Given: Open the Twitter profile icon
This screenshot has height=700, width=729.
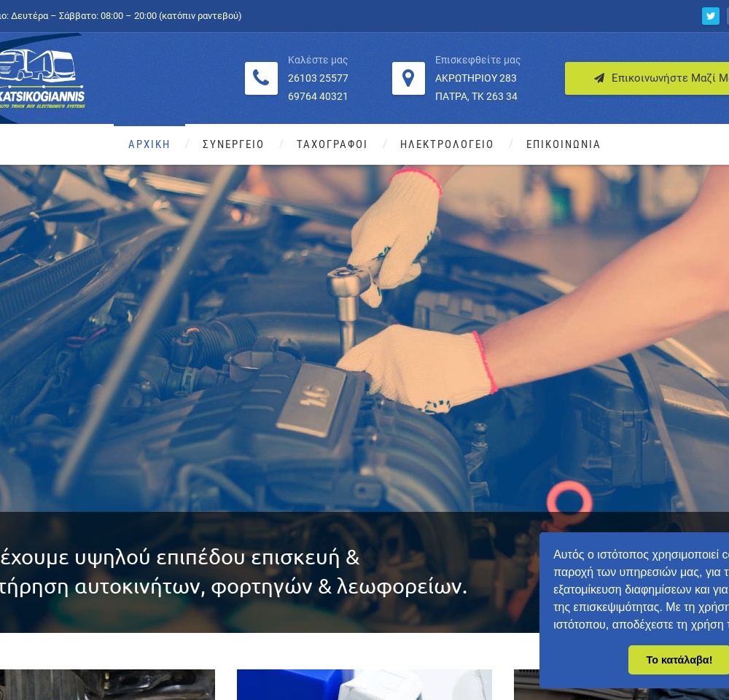Looking at the screenshot, I should [x=710, y=16].
